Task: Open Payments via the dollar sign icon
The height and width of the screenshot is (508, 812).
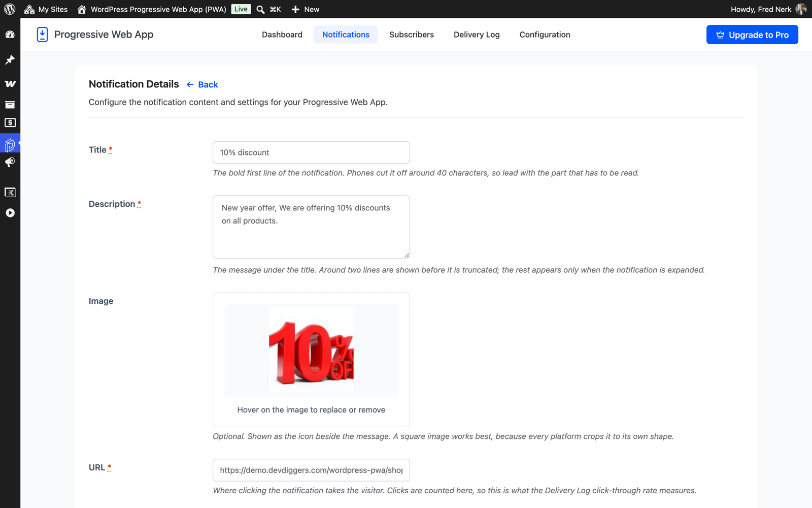Action: point(10,122)
